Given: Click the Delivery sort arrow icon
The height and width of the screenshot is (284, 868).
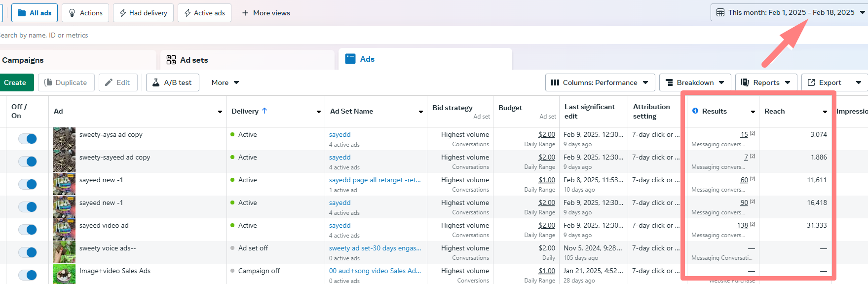Looking at the screenshot, I should coord(264,111).
